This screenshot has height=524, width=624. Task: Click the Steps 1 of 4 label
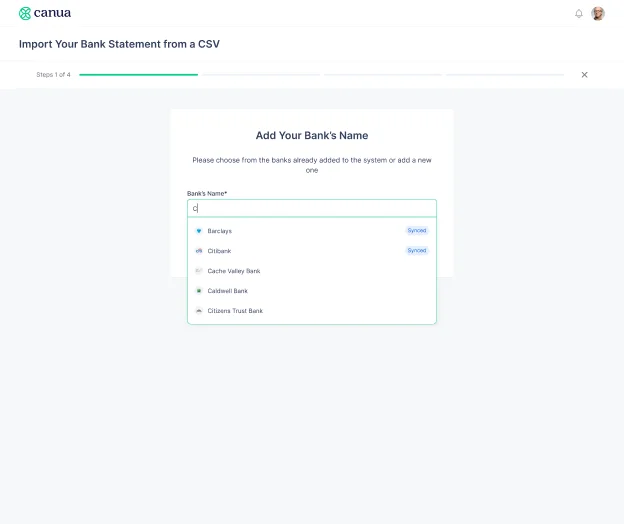pos(53,74)
